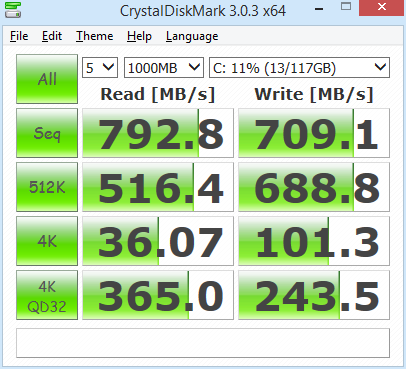This screenshot has width=406, height=369.
Task: Minimize the CrystalDiskMark window
Action: pyautogui.click(x=319, y=9)
